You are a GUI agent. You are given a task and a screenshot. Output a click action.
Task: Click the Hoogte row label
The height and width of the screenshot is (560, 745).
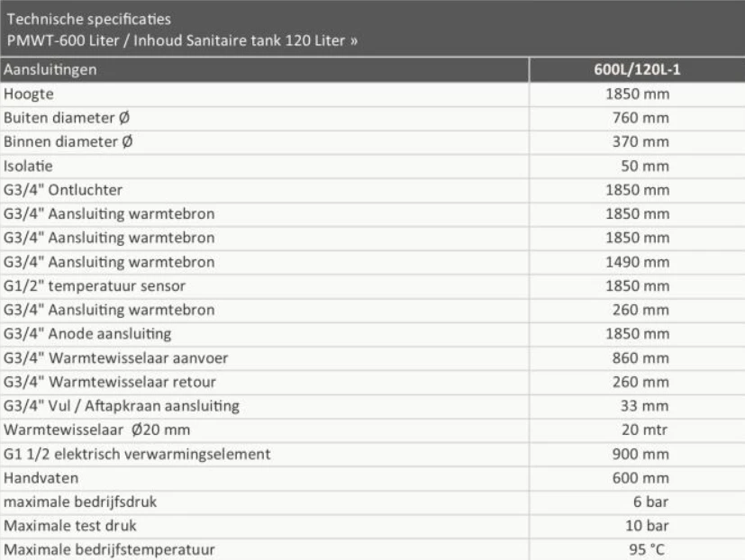click(28, 94)
